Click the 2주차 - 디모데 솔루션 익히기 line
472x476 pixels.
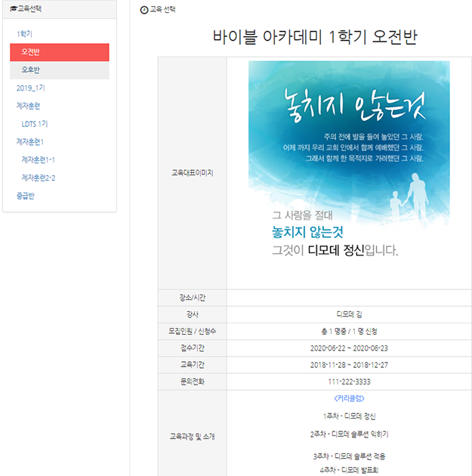[x=349, y=434]
